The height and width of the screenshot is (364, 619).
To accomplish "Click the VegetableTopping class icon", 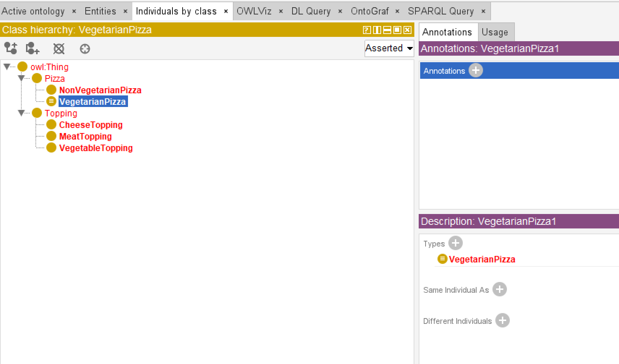I will (x=51, y=147).
